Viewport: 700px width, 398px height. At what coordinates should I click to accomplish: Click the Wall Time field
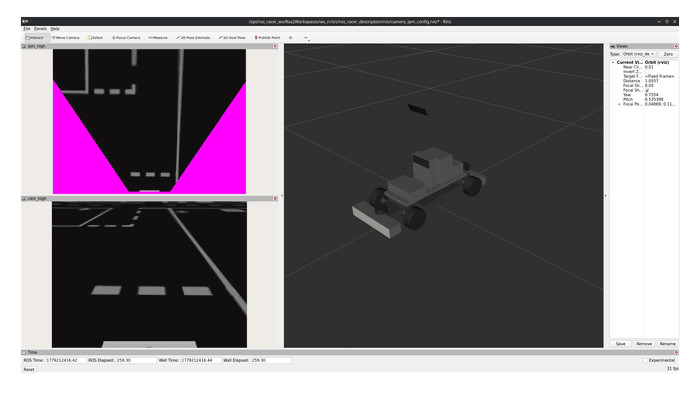(200, 360)
